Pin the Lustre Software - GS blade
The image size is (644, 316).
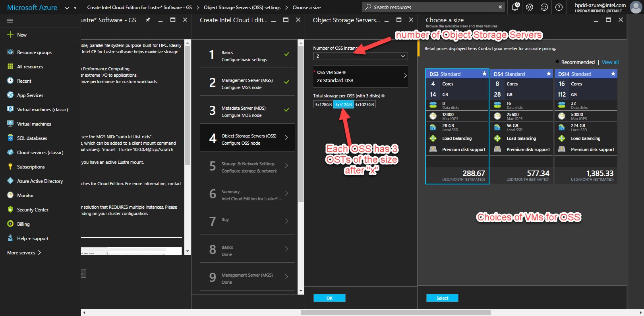148,20
